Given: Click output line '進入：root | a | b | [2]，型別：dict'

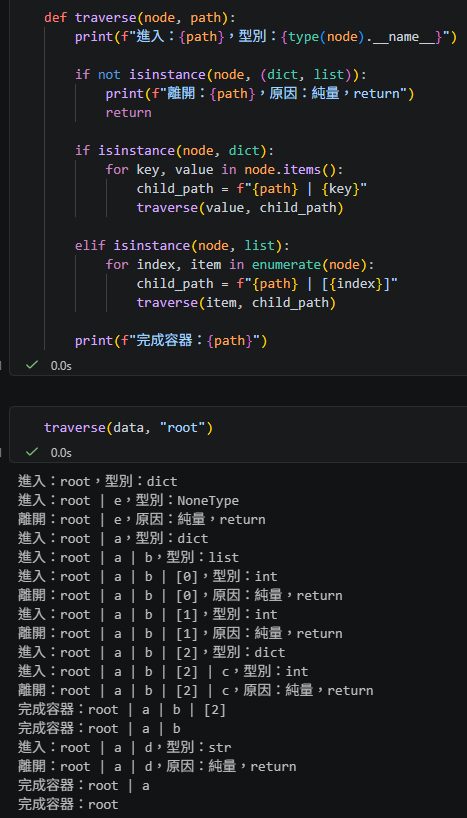Looking at the screenshot, I should pyautogui.click(x=152, y=652).
